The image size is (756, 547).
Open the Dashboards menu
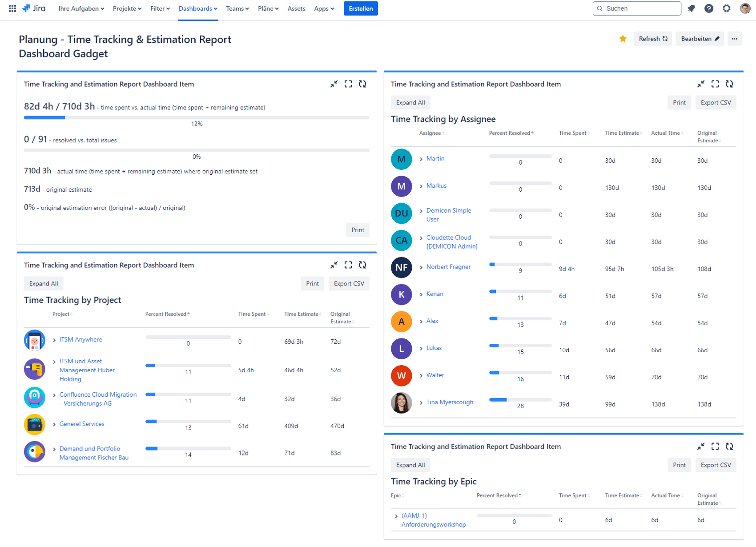pos(198,8)
